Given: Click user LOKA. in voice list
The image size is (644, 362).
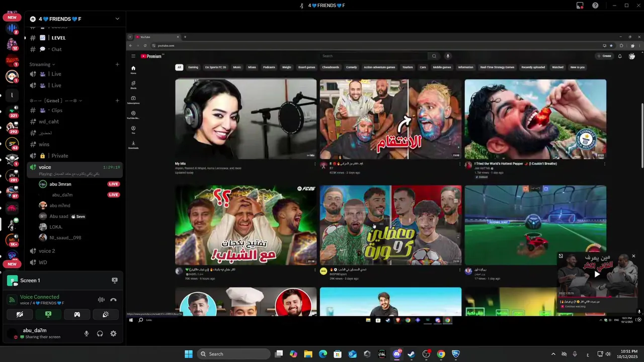Looking at the screenshot, I should 56,227.
